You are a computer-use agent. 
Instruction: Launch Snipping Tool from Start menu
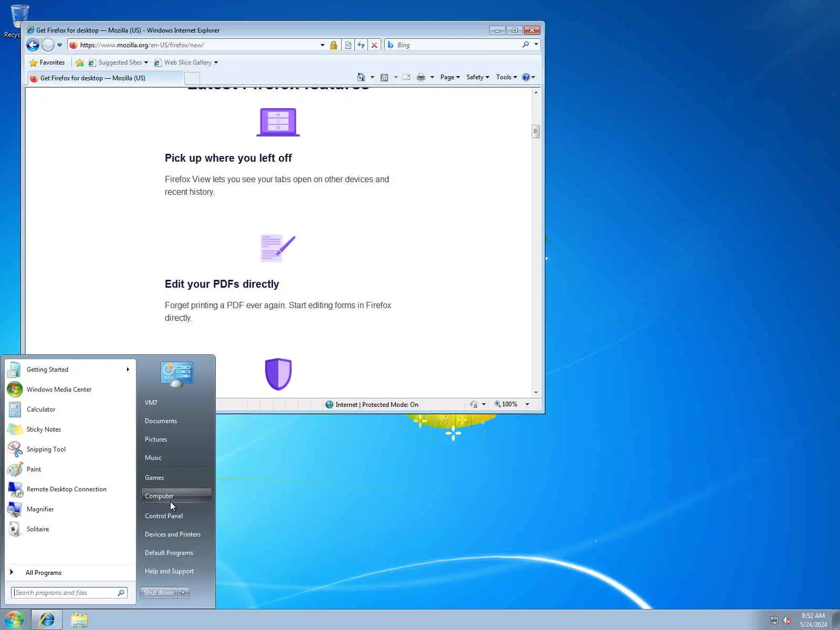(70, 449)
